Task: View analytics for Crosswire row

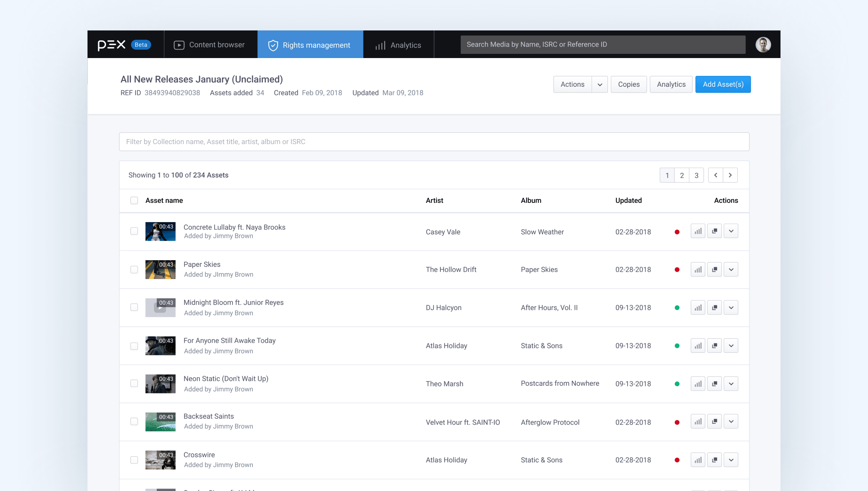Action: click(x=698, y=460)
